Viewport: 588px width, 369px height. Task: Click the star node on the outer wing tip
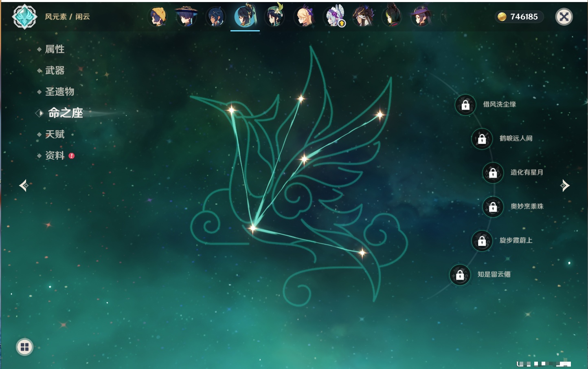pos(380,115)
